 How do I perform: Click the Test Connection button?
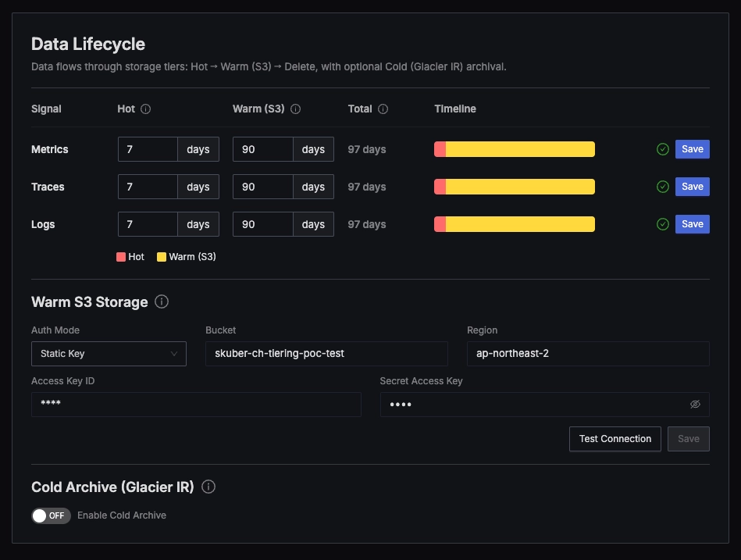[x=615, y=439]
